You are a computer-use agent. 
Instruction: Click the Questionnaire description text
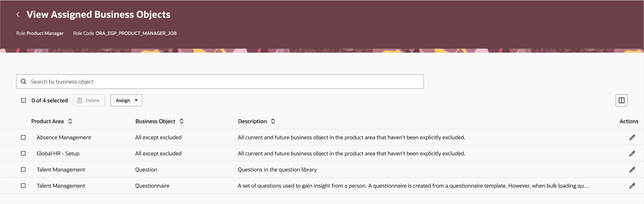[413, 186]
